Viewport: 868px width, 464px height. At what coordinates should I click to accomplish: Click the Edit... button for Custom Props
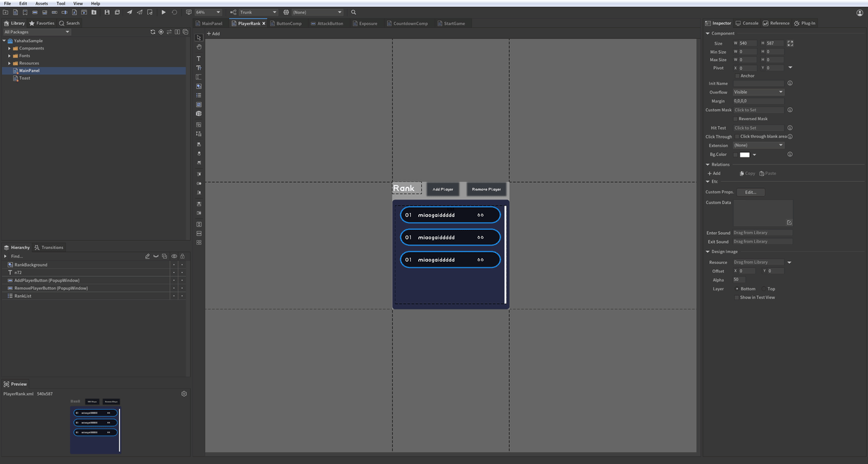(750, 192)
